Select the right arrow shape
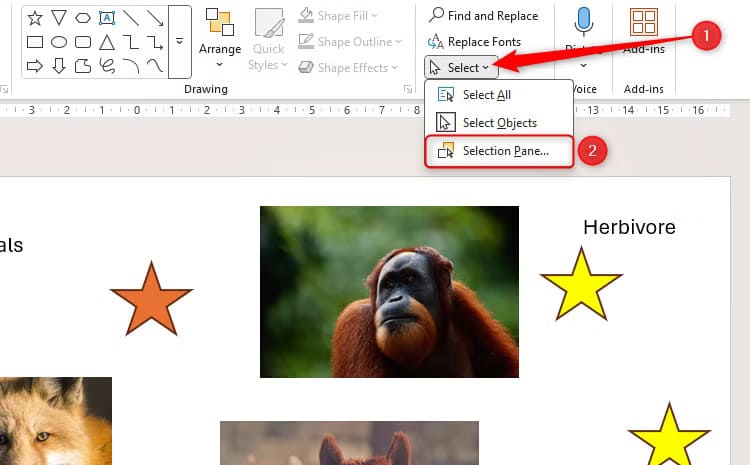Screen dimensions: 750x465 (x=35, y=65)
